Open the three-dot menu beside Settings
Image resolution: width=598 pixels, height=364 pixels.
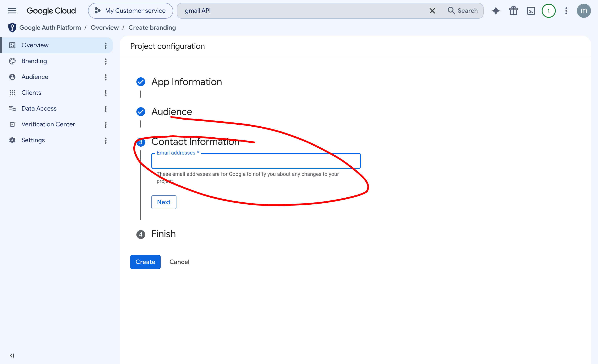pos(106,141)
